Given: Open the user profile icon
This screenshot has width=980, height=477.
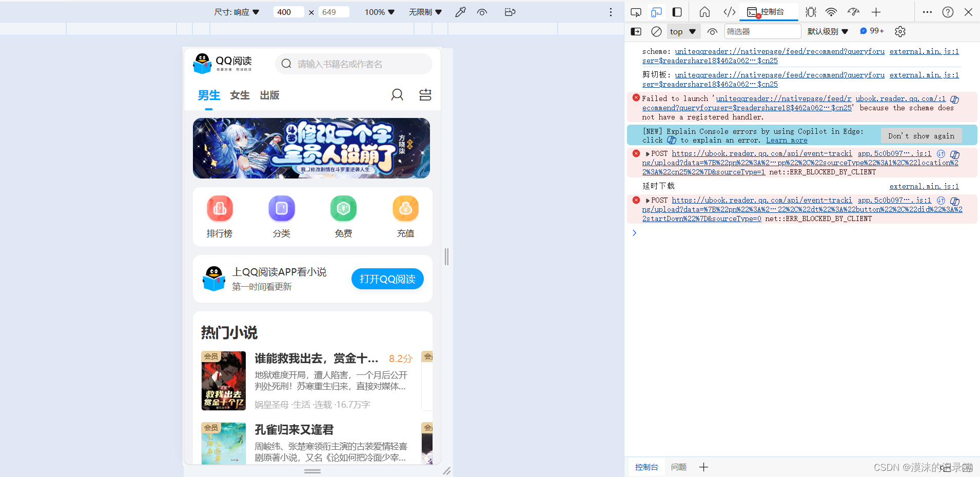Looking at the screenshot, I should tap(397, 95).
